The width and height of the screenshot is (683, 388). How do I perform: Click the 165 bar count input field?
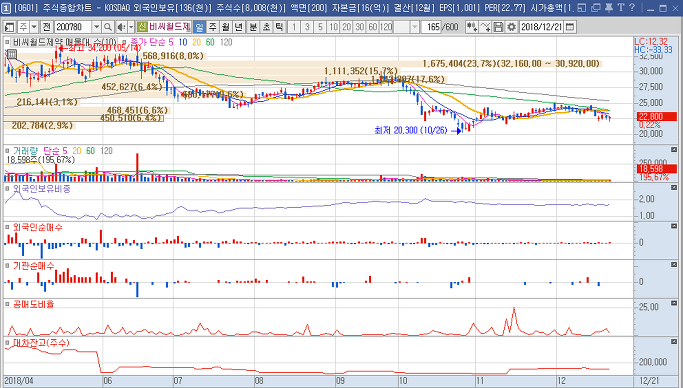tap(431, 27)
